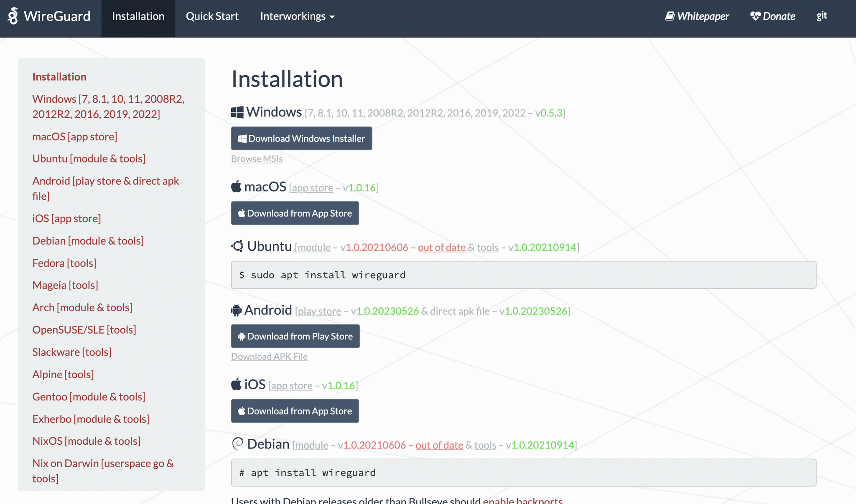Click the Download Windows Installer button
856x504 pixels.
tap(302, 138)
